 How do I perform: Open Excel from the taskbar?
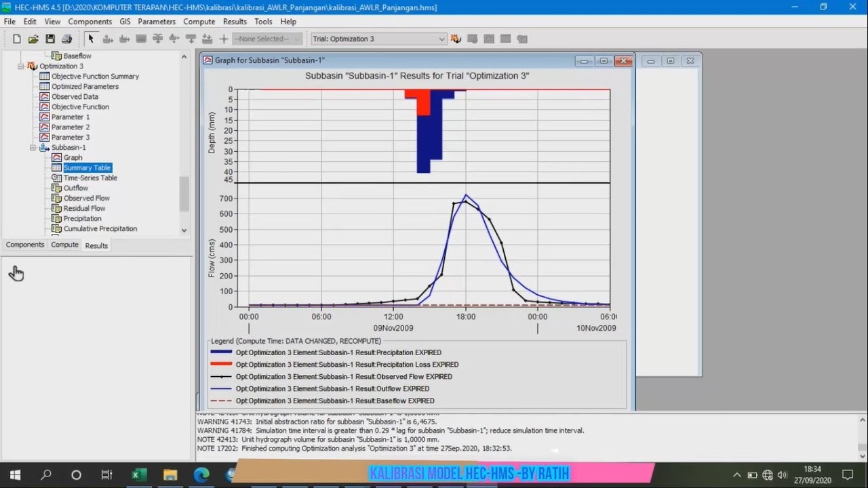[139, 474]
